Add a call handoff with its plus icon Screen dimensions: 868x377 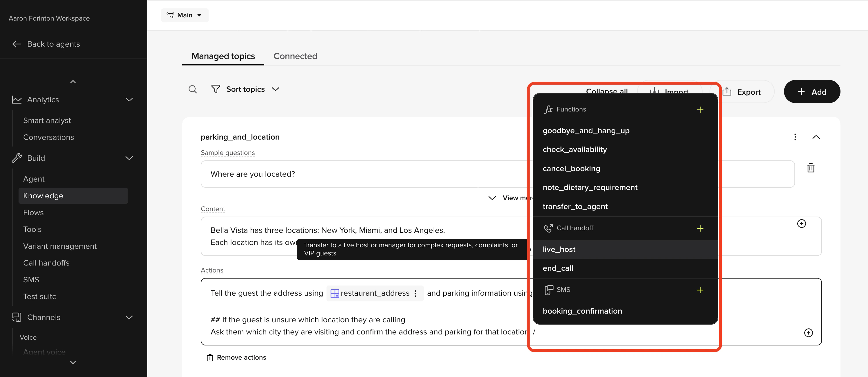700,228
